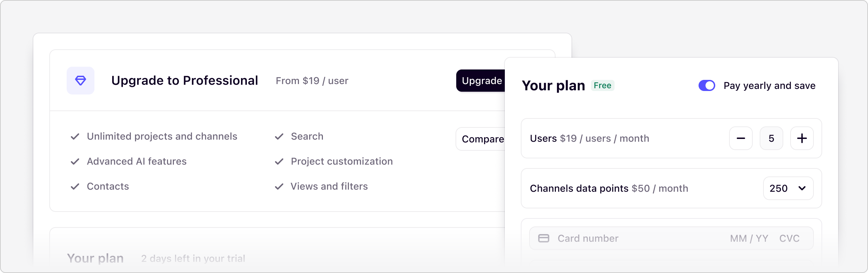Click the purple diamond Professional plan icon
Viewport: 868px width, 273px height.
(x=81, y=81)
